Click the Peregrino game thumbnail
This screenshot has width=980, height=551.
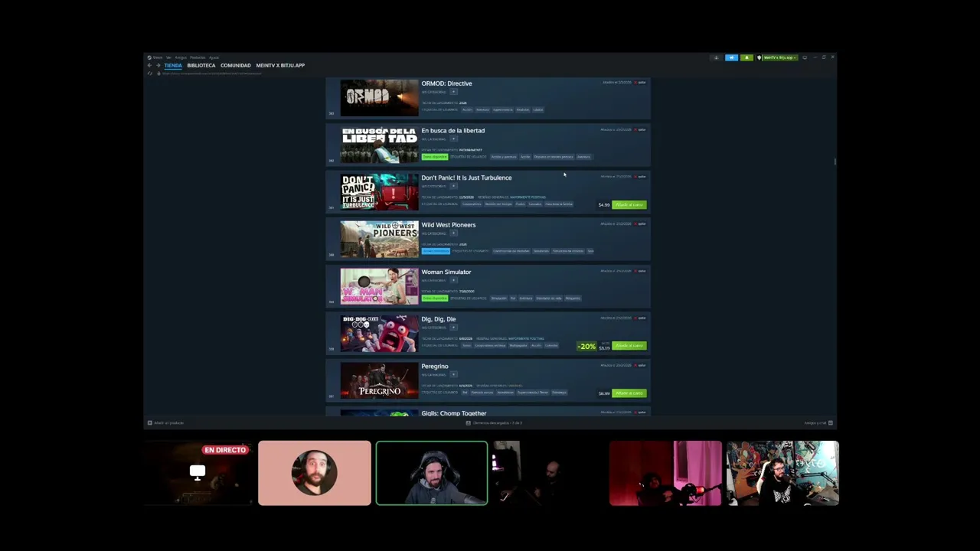[380, 380]
